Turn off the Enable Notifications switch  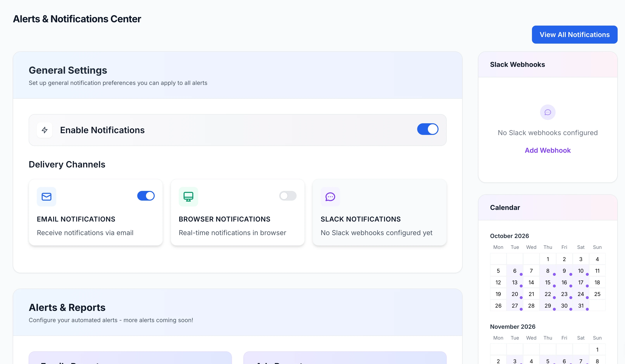428,129
